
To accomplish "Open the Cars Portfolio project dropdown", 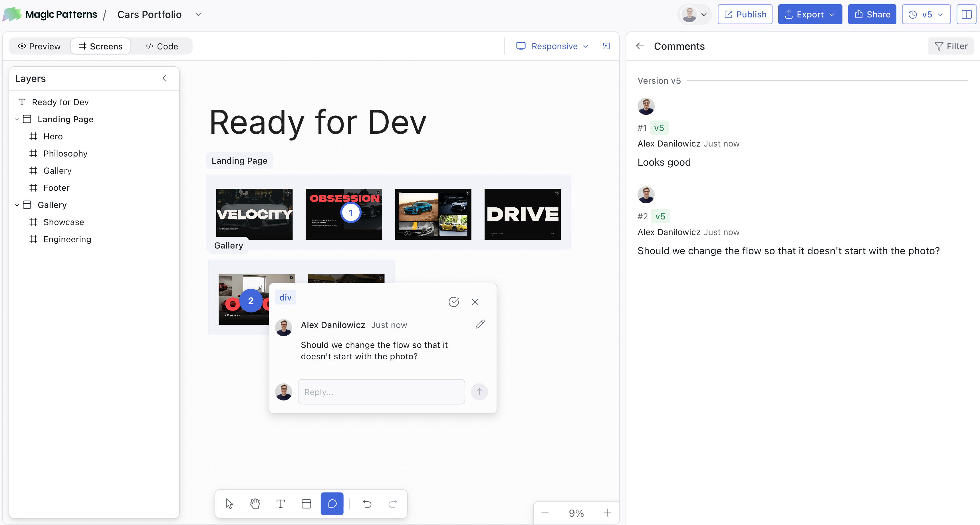I will [x=198, y=15].
